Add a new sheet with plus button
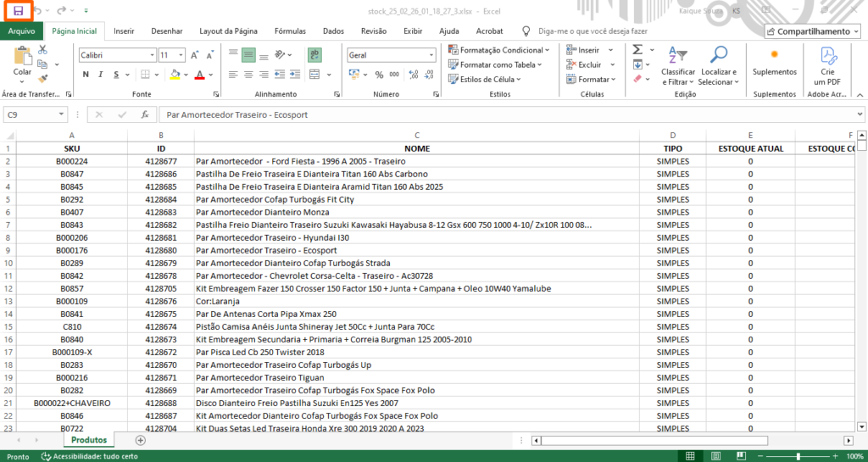 (141, 440)
